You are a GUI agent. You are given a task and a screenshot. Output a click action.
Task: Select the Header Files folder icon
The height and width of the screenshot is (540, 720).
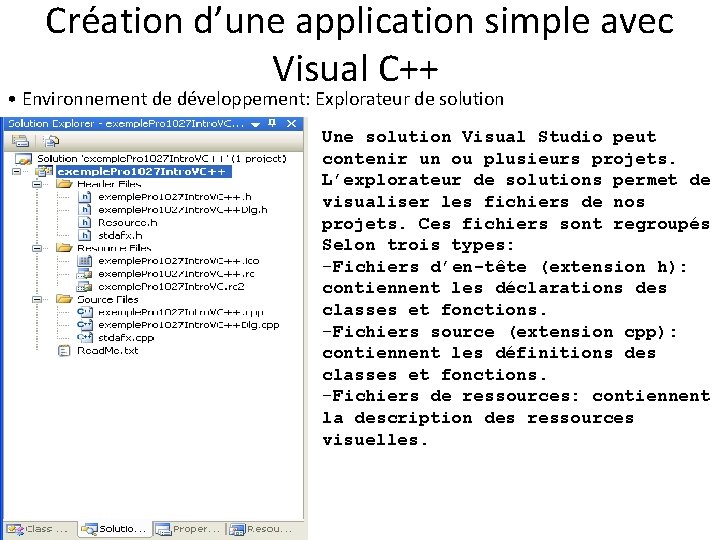[64, 184]
